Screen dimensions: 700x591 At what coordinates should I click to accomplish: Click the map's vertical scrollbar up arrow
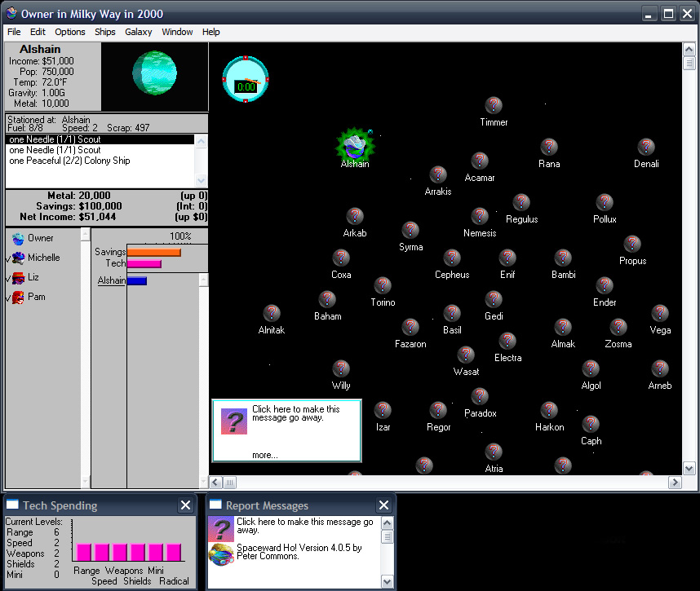pyautogui.click(x=689, y=49)
